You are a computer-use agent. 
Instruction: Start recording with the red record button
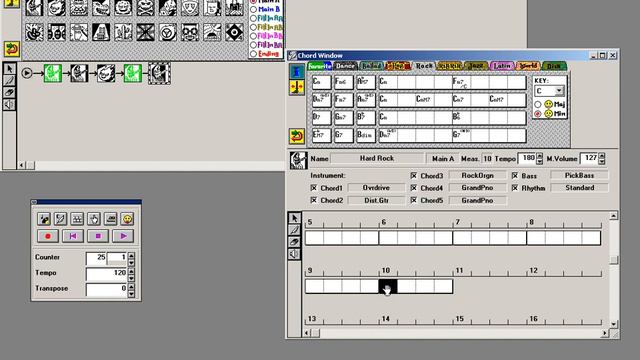click(x=48, y=236)
